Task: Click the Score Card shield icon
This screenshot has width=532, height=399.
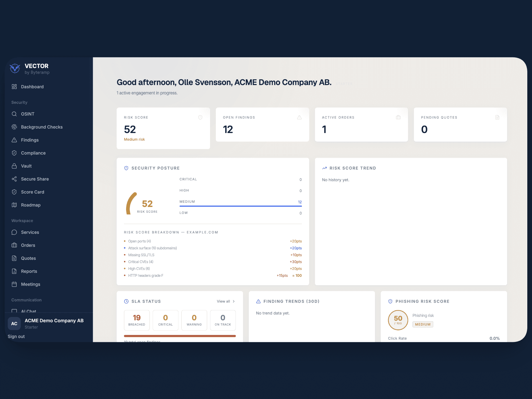Action: tap(14, 192)
